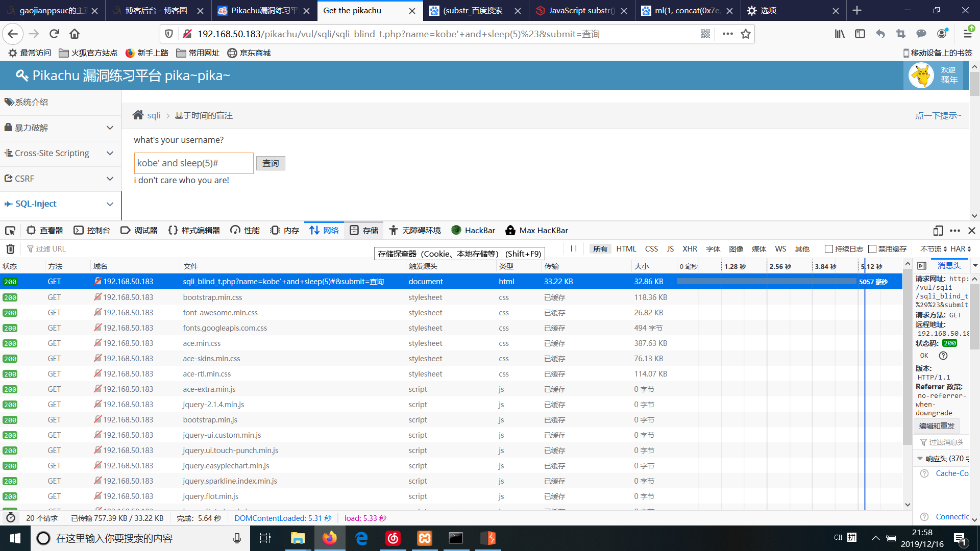Select the XHR filter toggle
Viewport: 980px width, 551px height.
[x=690, y=249]
